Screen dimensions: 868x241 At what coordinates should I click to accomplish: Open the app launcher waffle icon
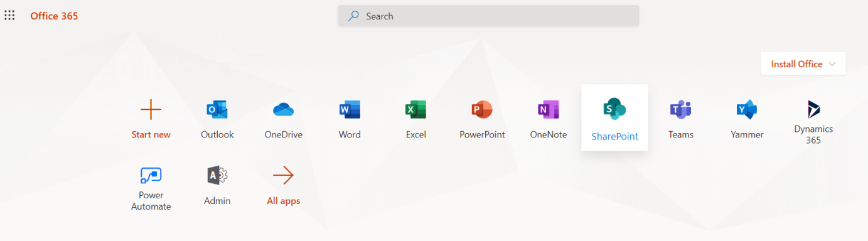point(9,16)
